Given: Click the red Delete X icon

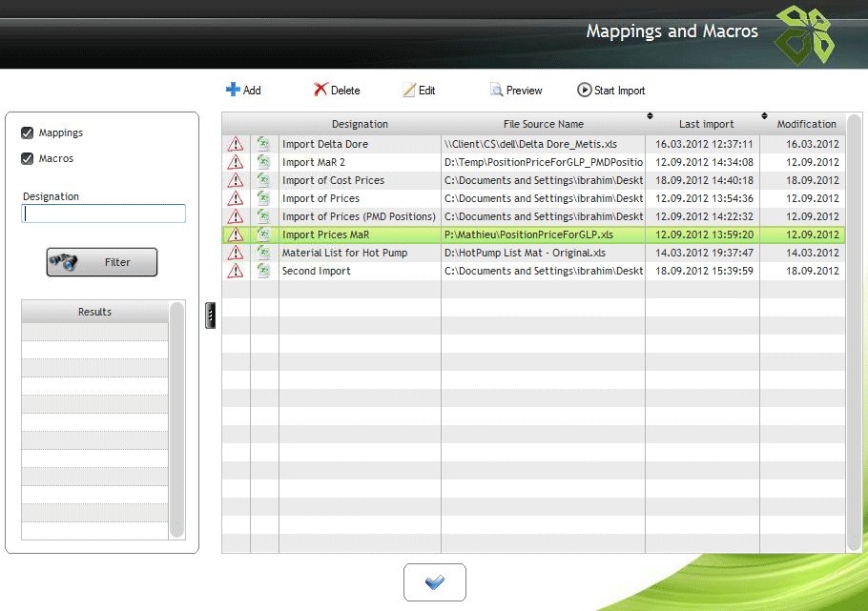Looking at the screenshot, I should pos(320,90).
